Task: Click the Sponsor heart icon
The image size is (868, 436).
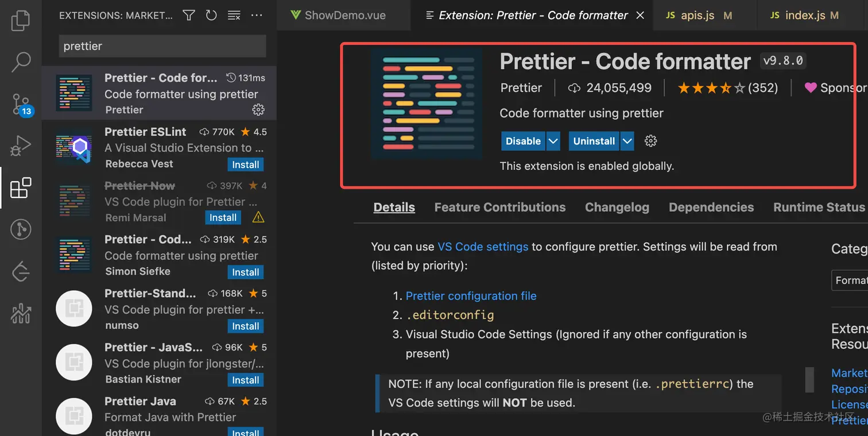Action: pyautogui.click(x=811, y=88)
